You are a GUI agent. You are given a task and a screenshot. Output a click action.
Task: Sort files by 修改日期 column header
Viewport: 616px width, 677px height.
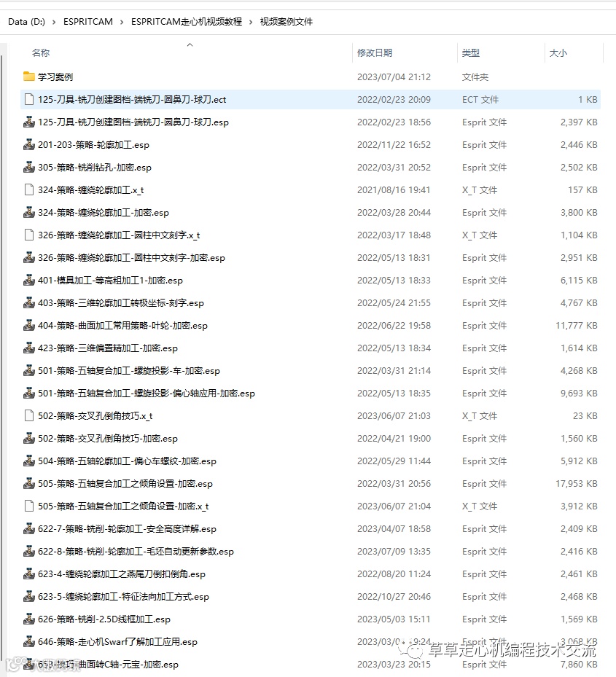pyautogui.click(x=375, y=52)
